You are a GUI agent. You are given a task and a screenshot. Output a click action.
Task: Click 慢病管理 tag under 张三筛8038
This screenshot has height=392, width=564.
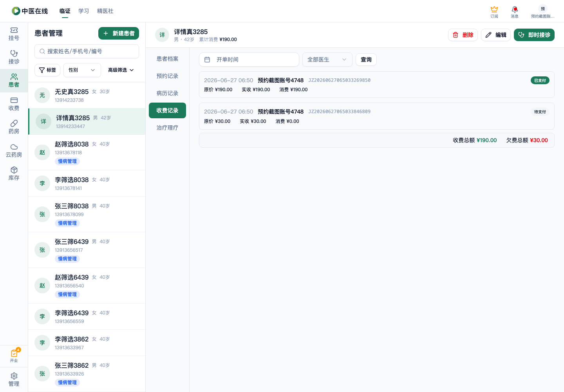[67, 223]
